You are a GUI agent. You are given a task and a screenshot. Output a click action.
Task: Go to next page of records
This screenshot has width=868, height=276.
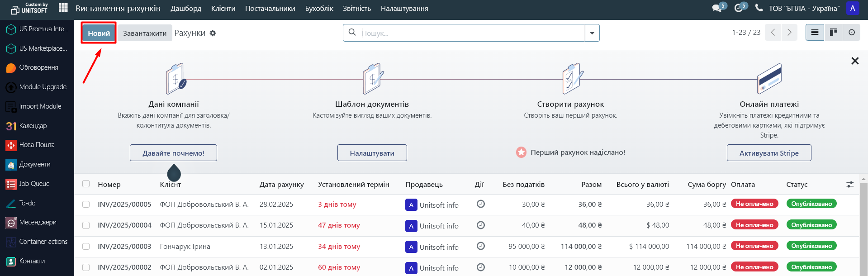coord(789,33)
